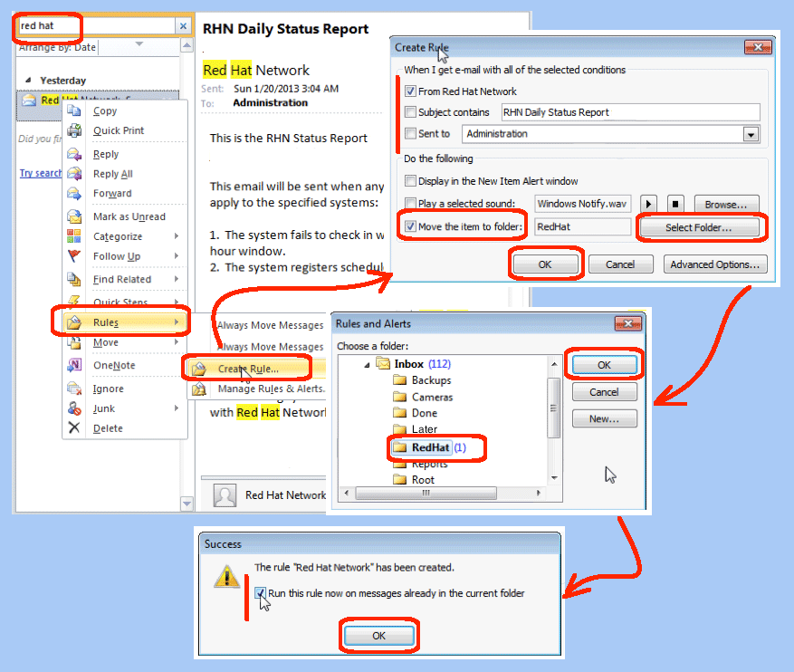The height and width of the screenshot is (672, 794).
Task: Click Select Folder... button
Action: pos(699,227)
